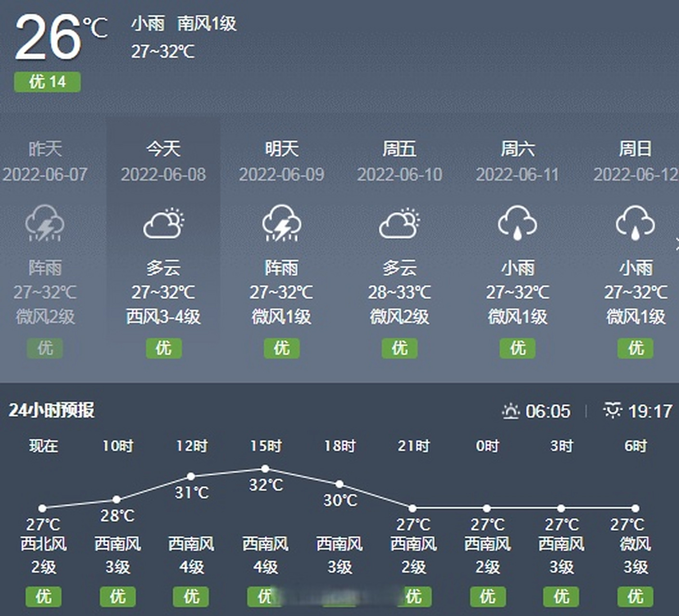Select the 明天 2022-06-09 forecast column

click(282, 248)
